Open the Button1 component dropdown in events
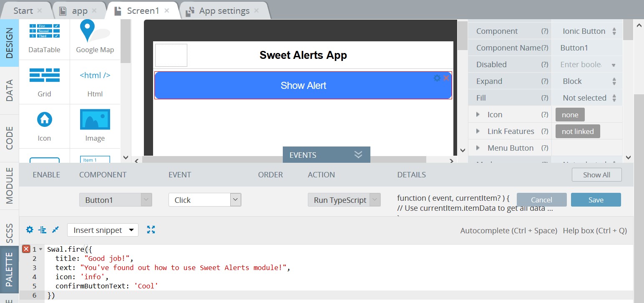This screenshot has width=644, height=303. coord(116,200)
